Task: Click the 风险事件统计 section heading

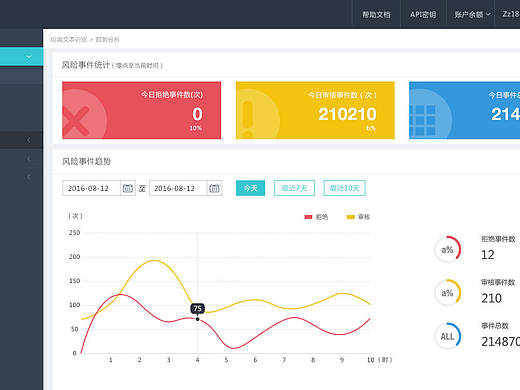Action: coord(86,65)
